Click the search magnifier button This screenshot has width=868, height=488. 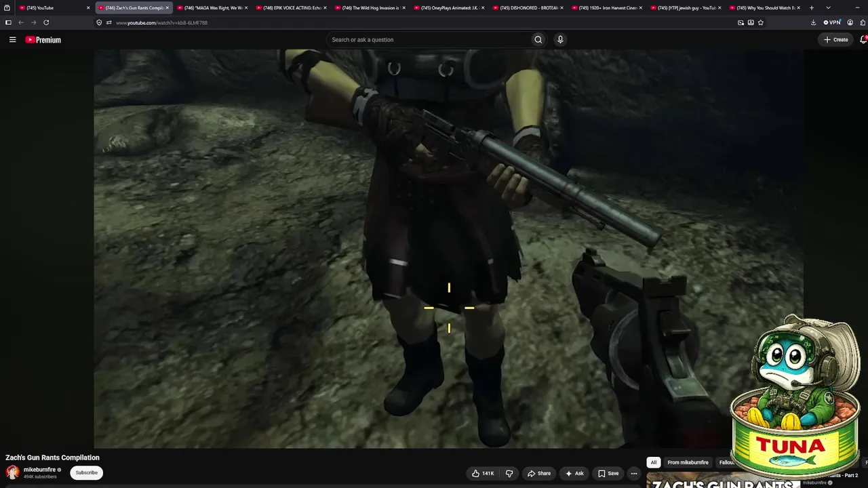[538, 39]
